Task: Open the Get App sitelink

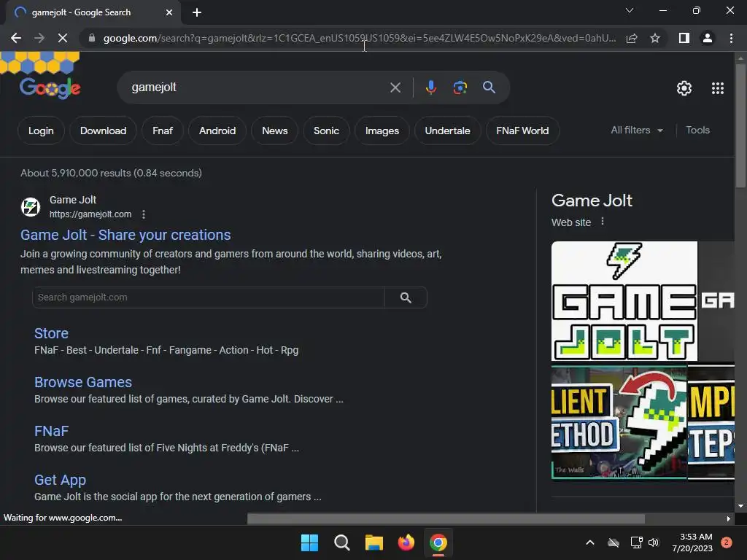Action: coord(60,480)
